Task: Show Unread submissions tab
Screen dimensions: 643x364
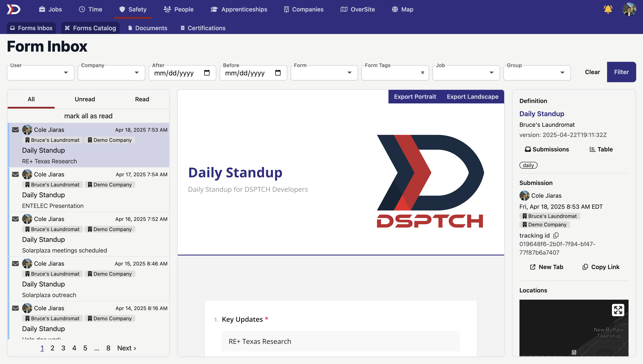Action: point(85,99)
